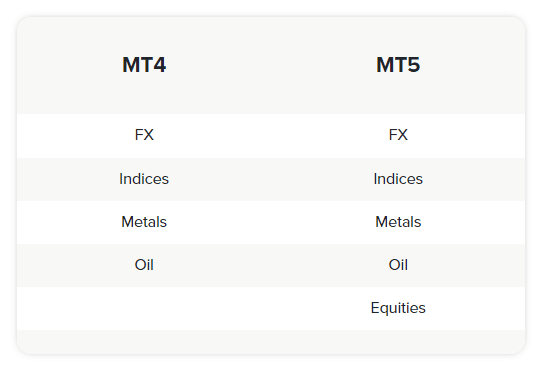549x381 pixels.
Task: Select FX in the MT4 column
Action: (x=144, y=135)
